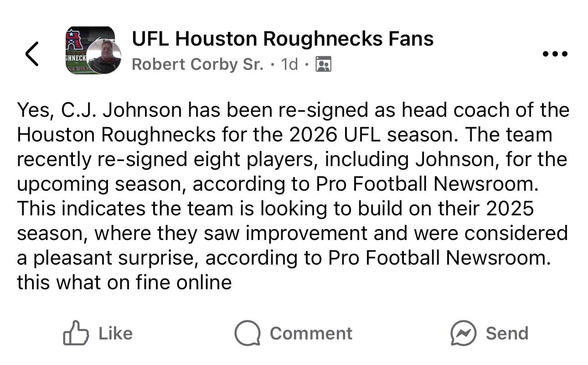This screenshot has height=365, width=588.
Task: Click the "1d" post timestamp
Action: [289, 64]
